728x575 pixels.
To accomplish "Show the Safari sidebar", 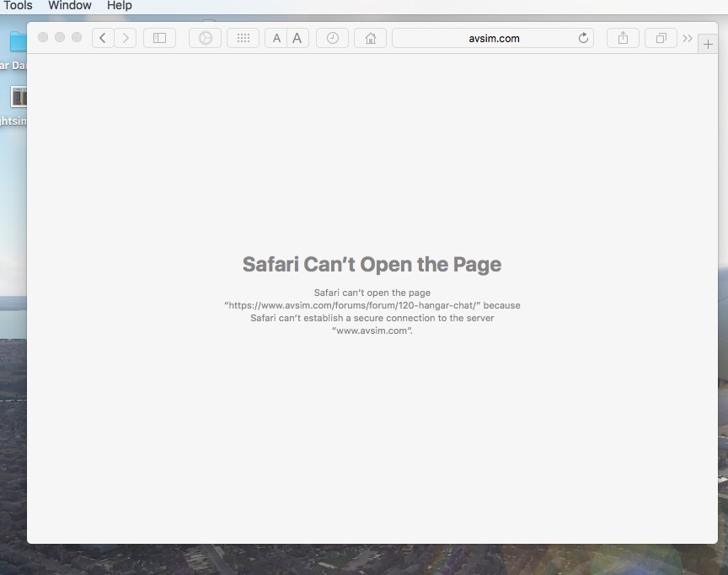I will pyautogui.click(x=160, y=38).
